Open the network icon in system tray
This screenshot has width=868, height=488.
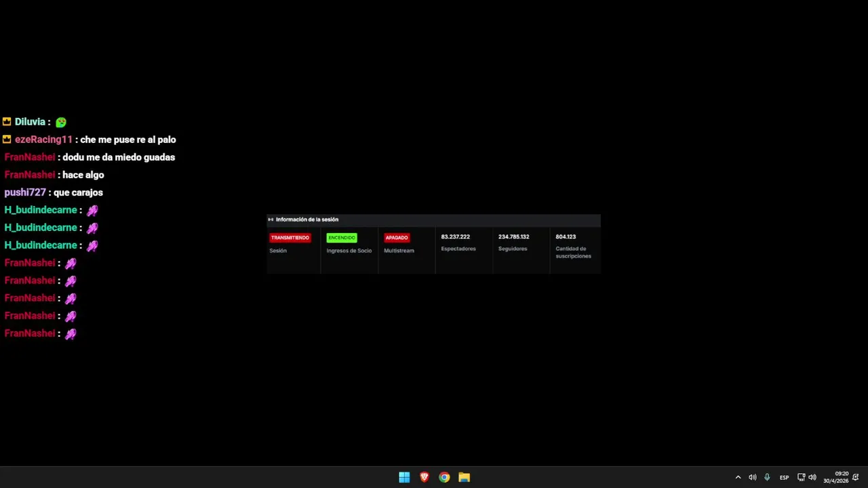(801, 477)
